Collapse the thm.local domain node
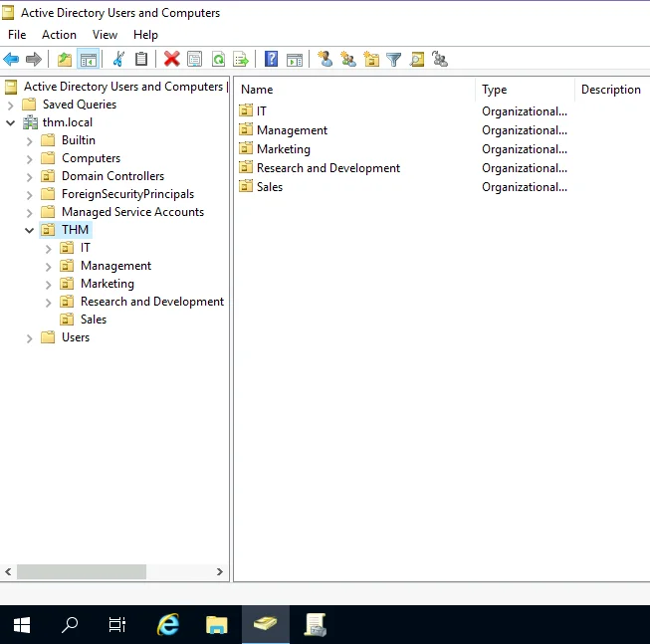This screenshot has height=644, width=650. tap(10, 122)
